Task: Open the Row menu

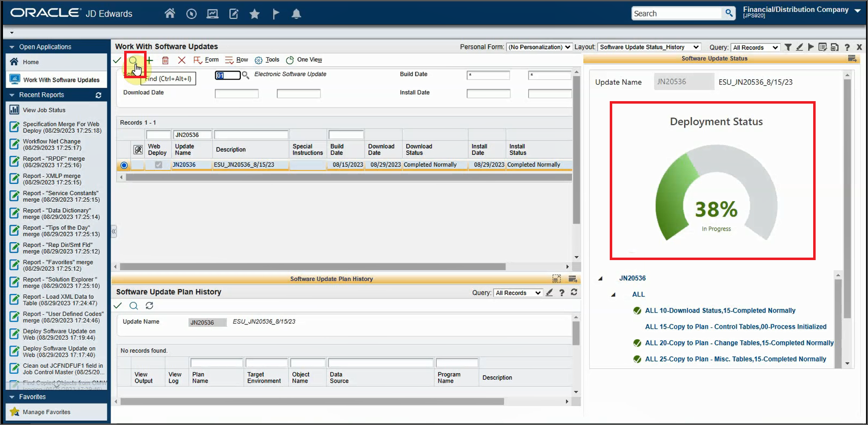Action: point(237,60)
